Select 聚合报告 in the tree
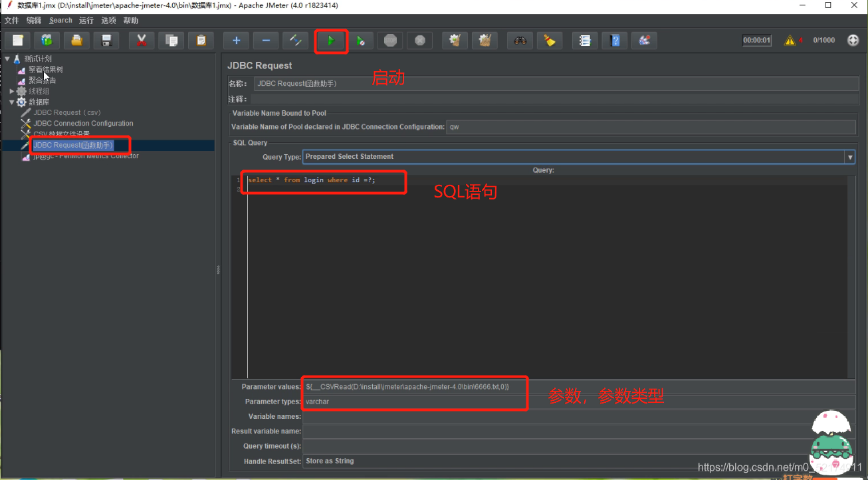Viewport: 868px width, 480px height. [42, 80]
